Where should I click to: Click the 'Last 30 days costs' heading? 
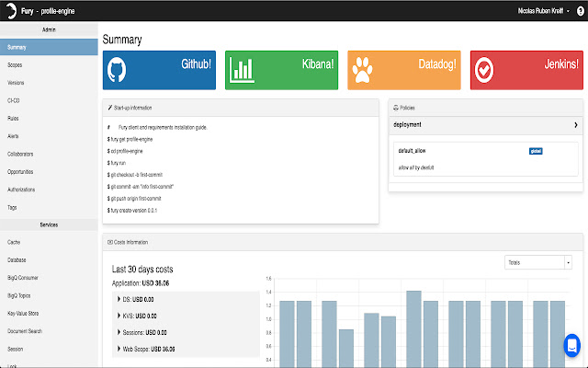pos(142,270)
